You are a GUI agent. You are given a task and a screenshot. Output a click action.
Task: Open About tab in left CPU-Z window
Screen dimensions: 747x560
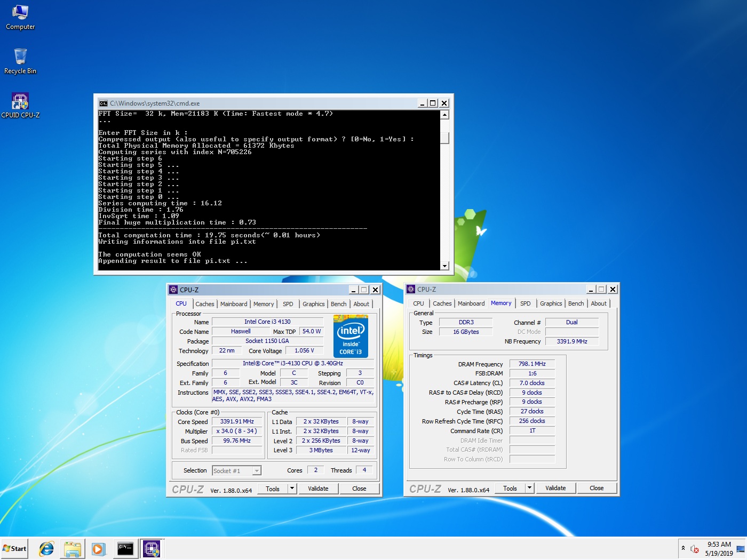point(361,304)
